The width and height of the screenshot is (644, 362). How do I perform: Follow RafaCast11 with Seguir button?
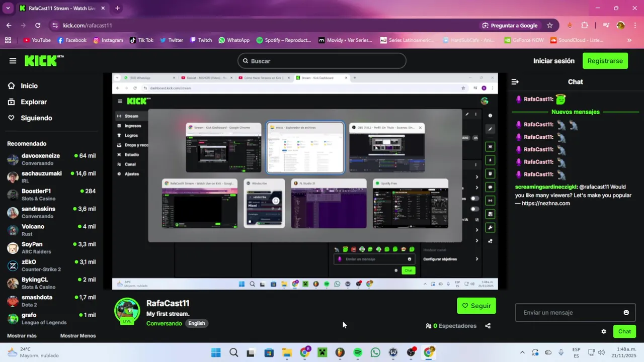coord(476,306)
